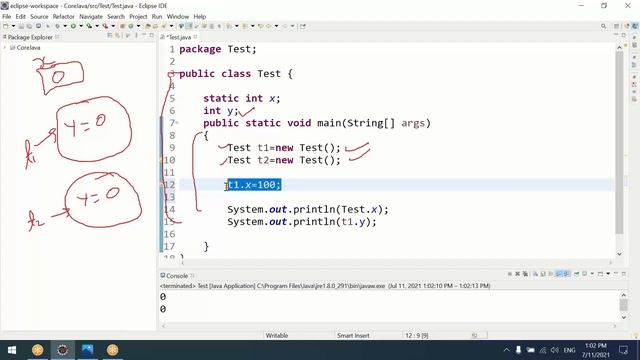This screenshot has width=640, height=360.
Task: Open the Navigate menu
Action: pyautogui.click(x=91, y=16)
